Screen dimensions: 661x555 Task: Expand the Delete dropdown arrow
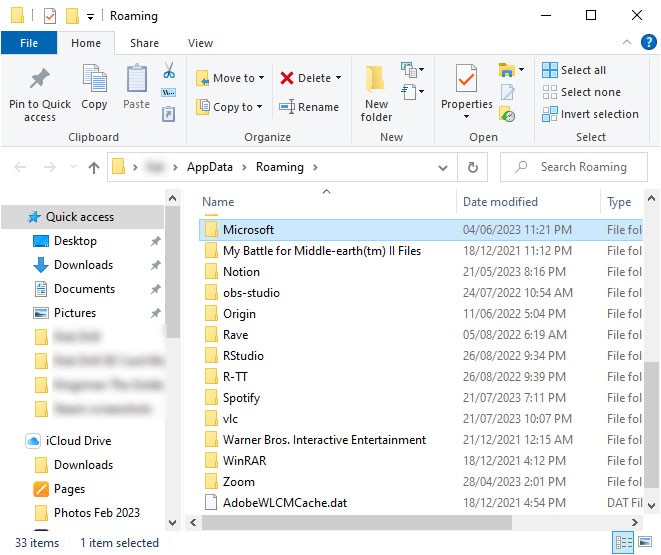[x=339, y=78]
